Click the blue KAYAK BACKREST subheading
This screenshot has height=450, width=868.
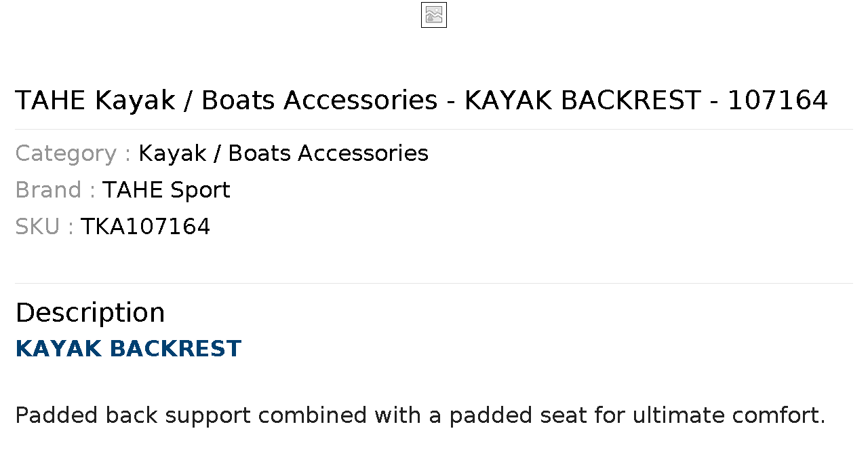[x=128, y=349]
